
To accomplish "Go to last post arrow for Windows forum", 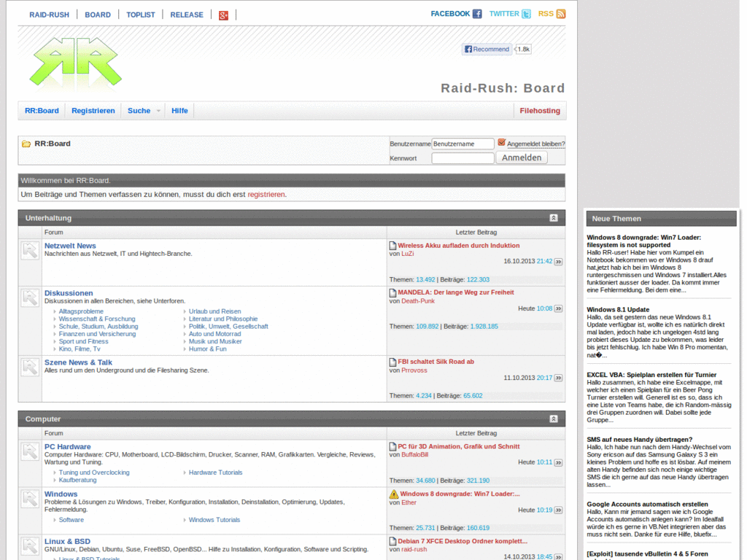I will (x=558, y=510).
